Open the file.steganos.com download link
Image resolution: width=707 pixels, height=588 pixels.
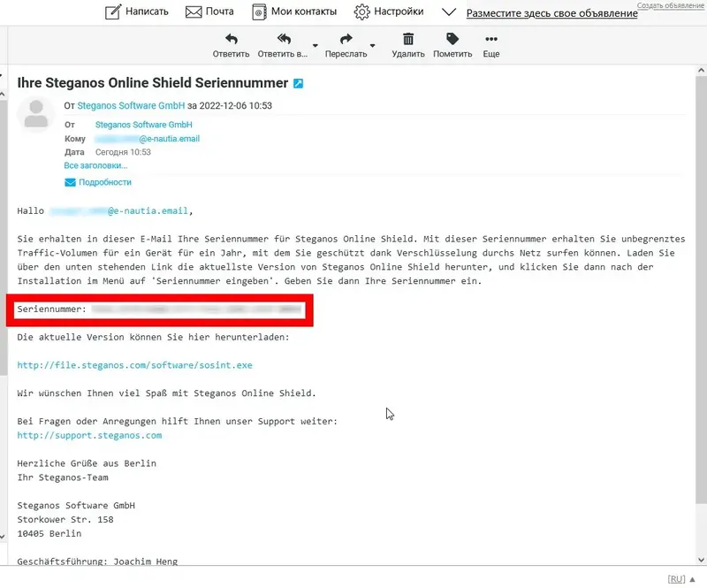[135, 364]
